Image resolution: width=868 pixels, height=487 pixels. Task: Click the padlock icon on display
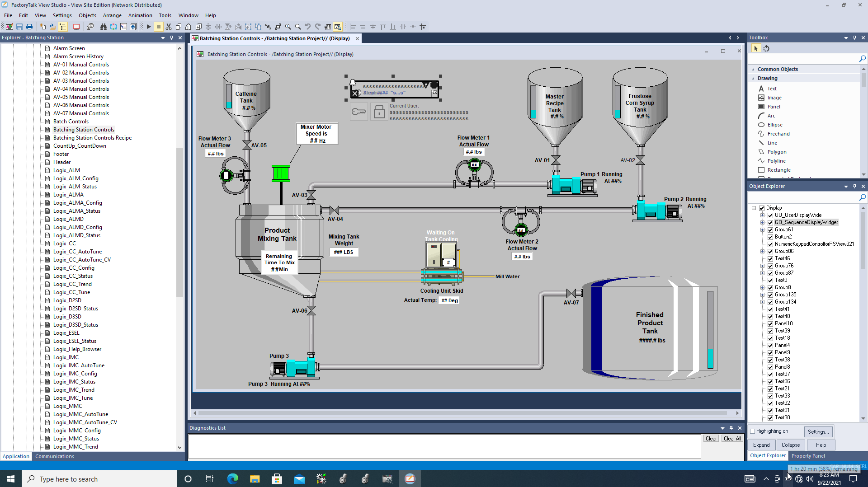(379, 112)
